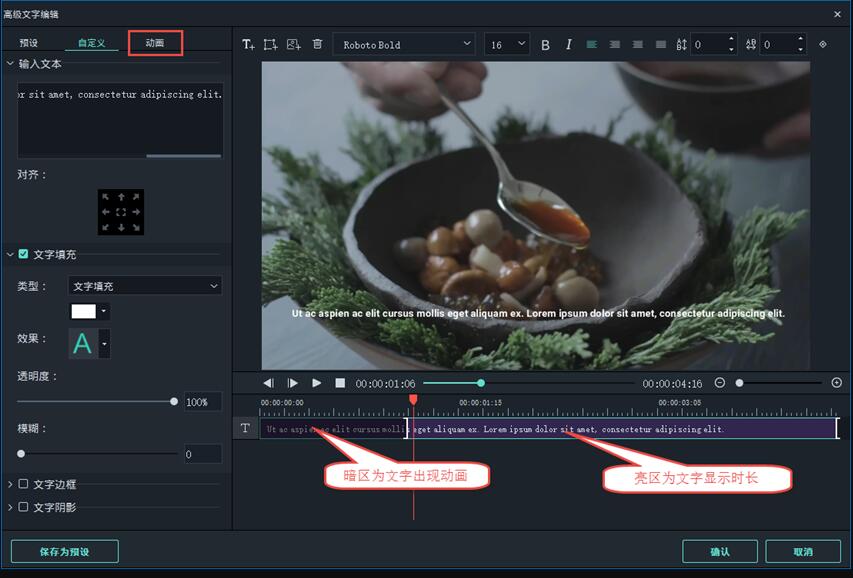Click the keyframe diamond icon in toolbar

click(823, 45)
